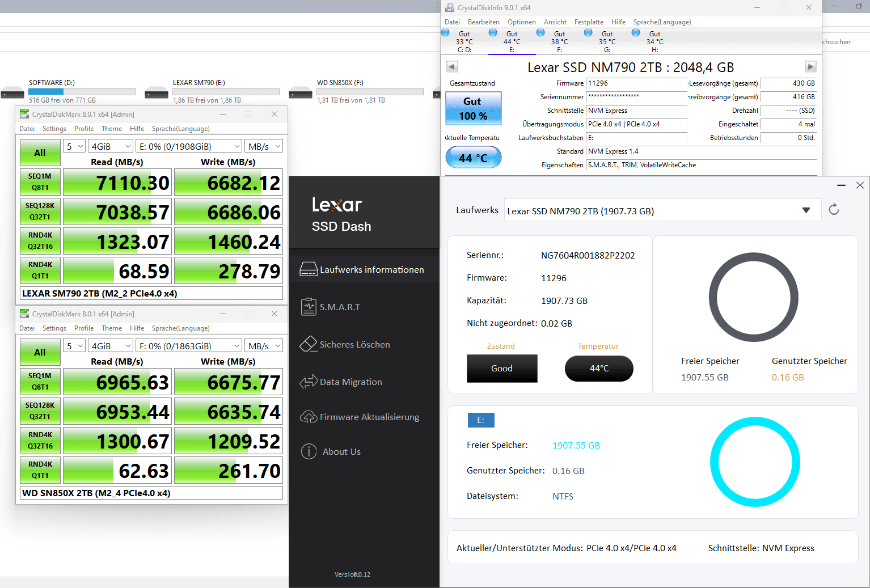Open Optionen menu in CrystalDiskInfo
The image size is (870, 588).
tap(522, 22)
